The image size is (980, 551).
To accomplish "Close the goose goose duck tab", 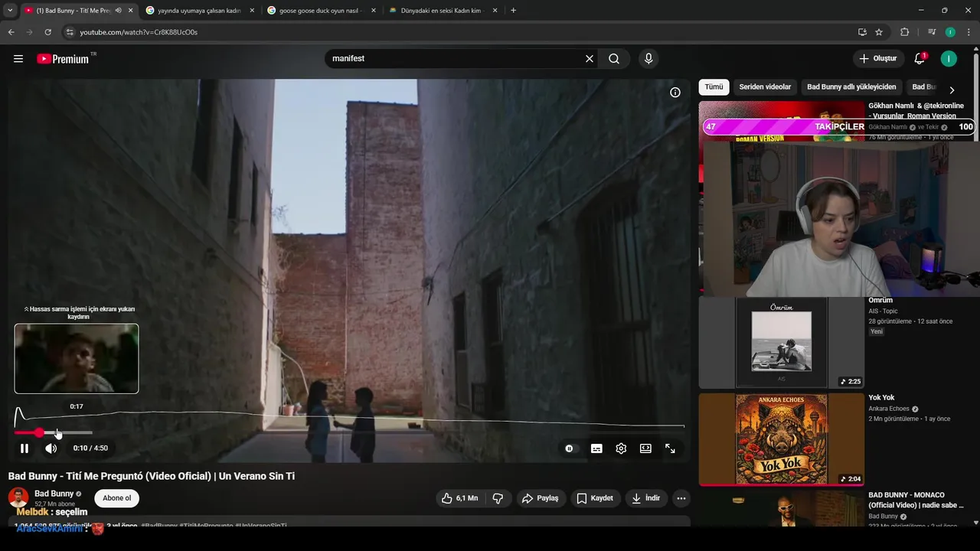I will tap(374, 11).
